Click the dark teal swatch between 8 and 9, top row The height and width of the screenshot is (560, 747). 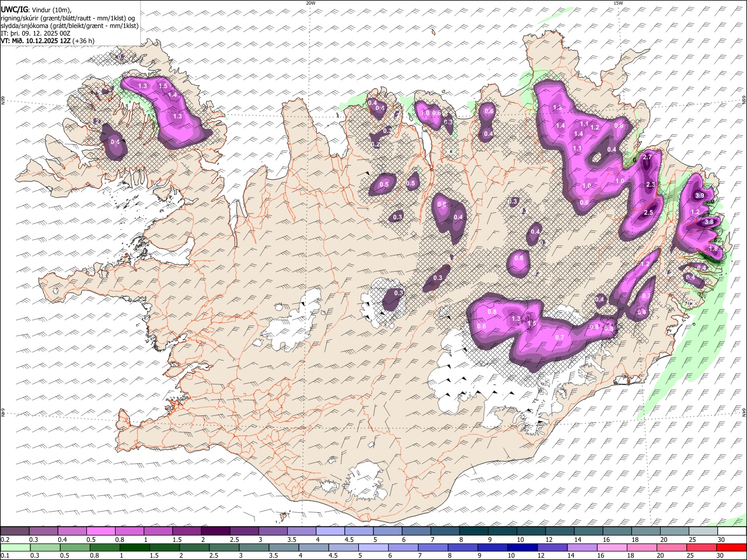point(473,531)
